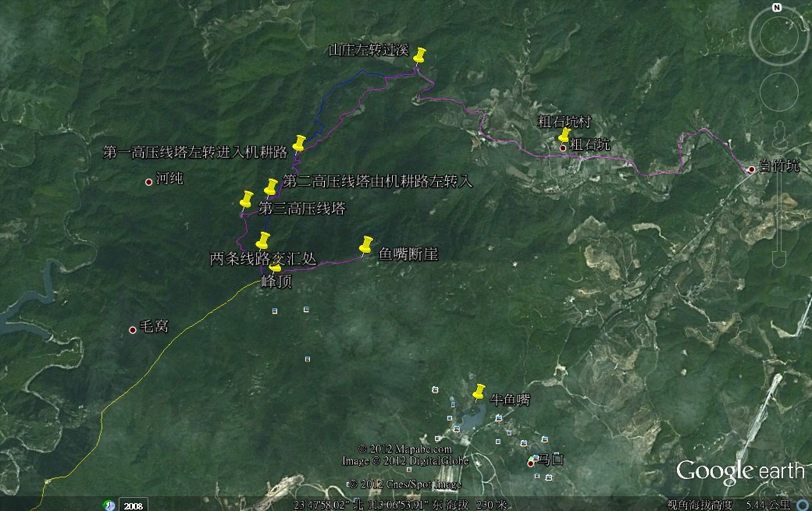
Task: Select the 山庄左转过溪 yellow pushpin
Action: [419, 56]
